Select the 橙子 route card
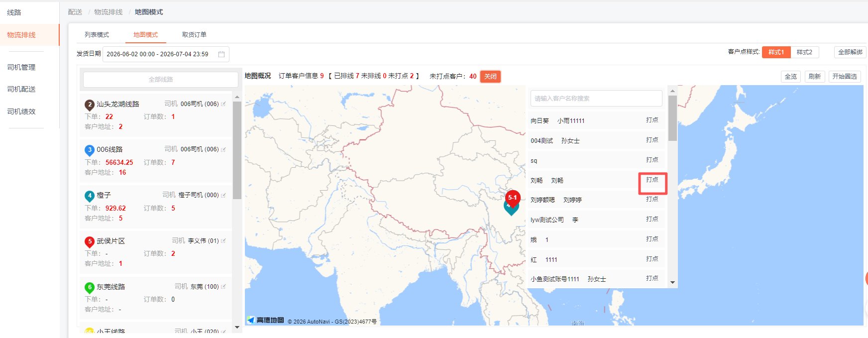 pos(156,207)
